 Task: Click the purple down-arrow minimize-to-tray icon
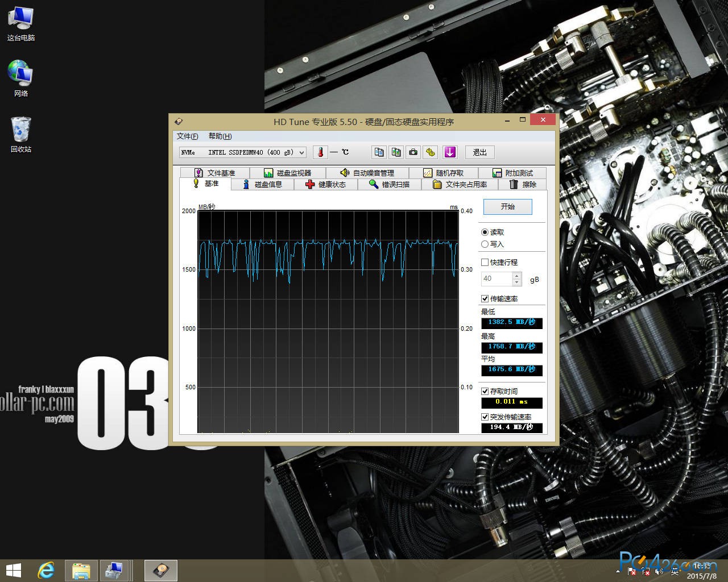(450, 152)
